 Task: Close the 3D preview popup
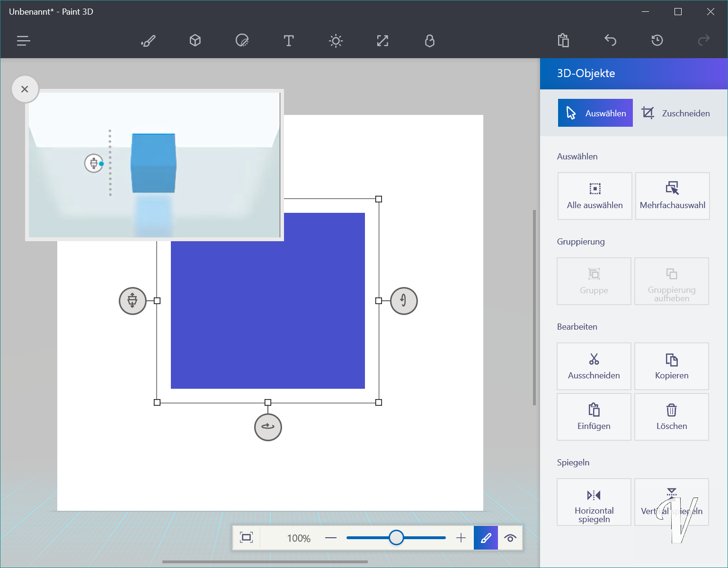point(25,89)
